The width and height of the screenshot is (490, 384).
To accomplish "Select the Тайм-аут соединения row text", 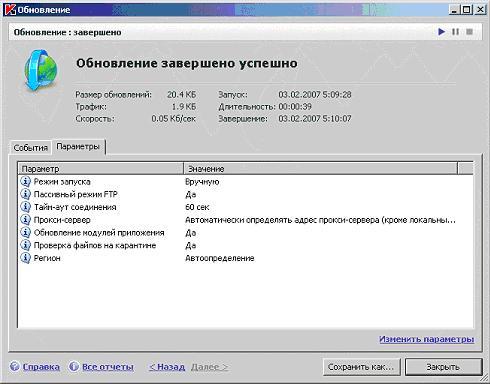I will click(x=75, y=207).
